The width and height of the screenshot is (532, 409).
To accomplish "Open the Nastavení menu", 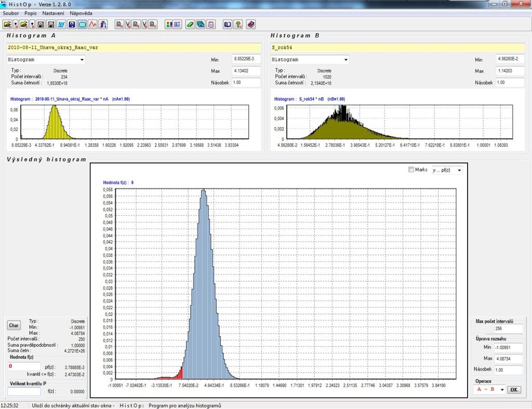I will 53,13.
